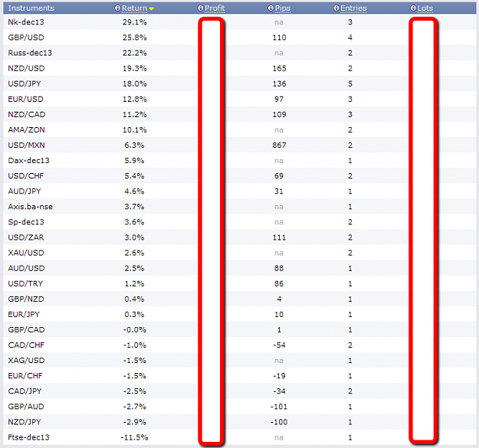This screenshot has width=479, height=448.
Task: Click the 10.1% return for AMA/ZON
Action: [x=135, y=129]
